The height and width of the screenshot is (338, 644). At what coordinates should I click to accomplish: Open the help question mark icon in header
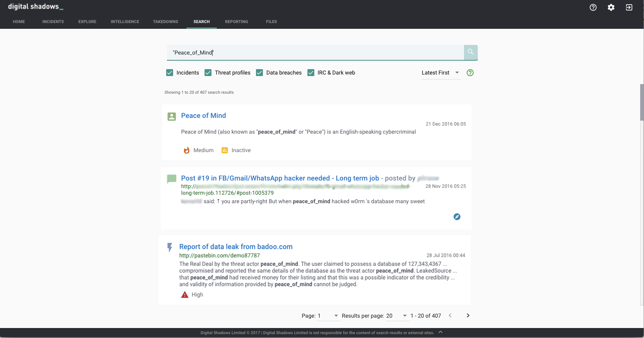(x=593, y=7)
